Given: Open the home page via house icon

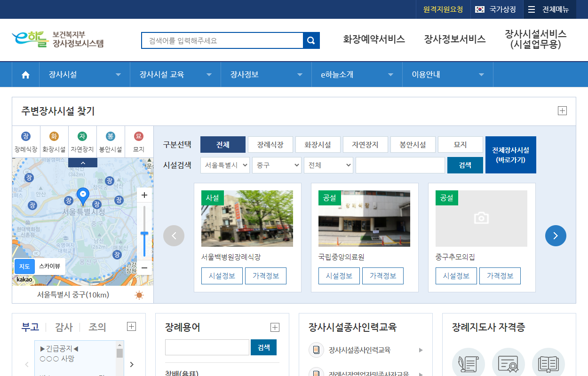Looking at the screenshot, I should (x=25, y=74).
